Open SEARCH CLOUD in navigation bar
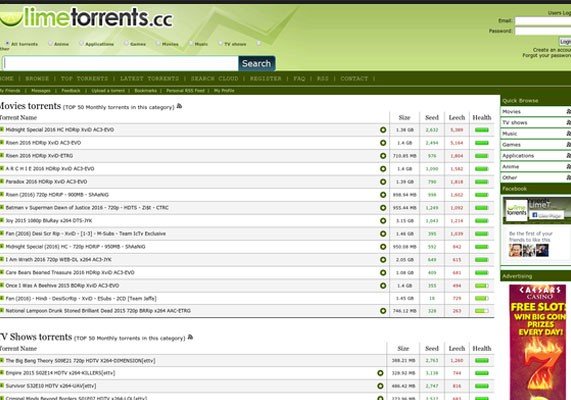The height and width of the screenshot is (400, 571). click(x=214, y=79)
